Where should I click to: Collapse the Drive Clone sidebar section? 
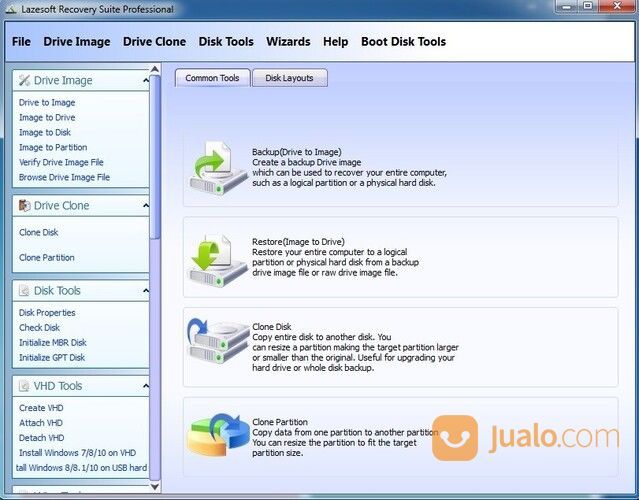146,206
